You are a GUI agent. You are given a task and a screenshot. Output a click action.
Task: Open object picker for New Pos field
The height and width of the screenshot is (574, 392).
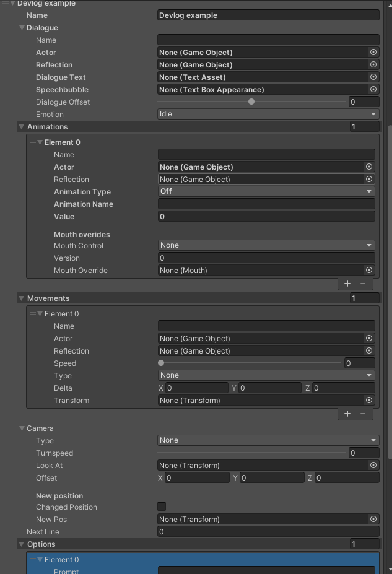373,519
